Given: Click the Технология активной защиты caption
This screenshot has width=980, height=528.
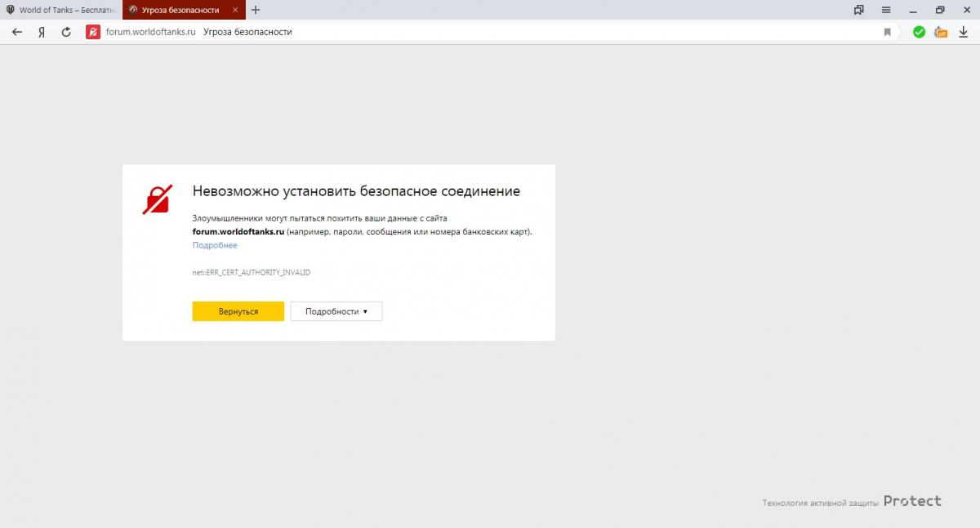Looking at the screenshot, I should (821, 503).
